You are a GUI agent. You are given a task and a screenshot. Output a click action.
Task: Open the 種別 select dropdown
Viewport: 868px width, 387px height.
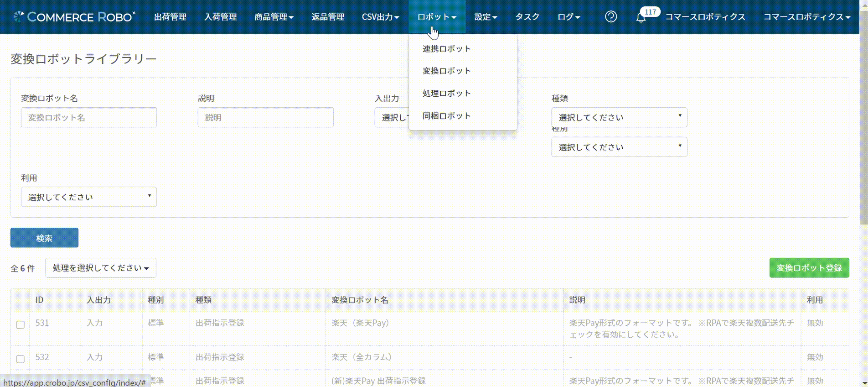pyautogui.click(x=619, y=147)
